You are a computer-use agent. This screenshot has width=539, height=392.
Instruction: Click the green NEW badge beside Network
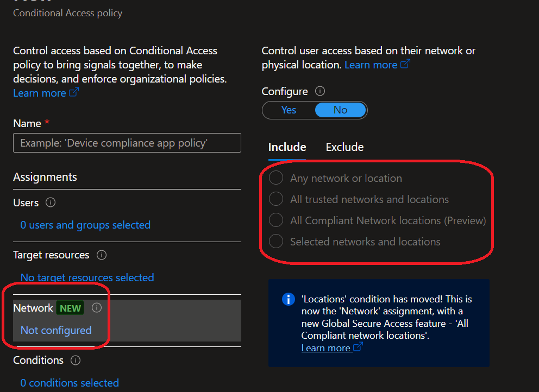[x=70, y=308]
